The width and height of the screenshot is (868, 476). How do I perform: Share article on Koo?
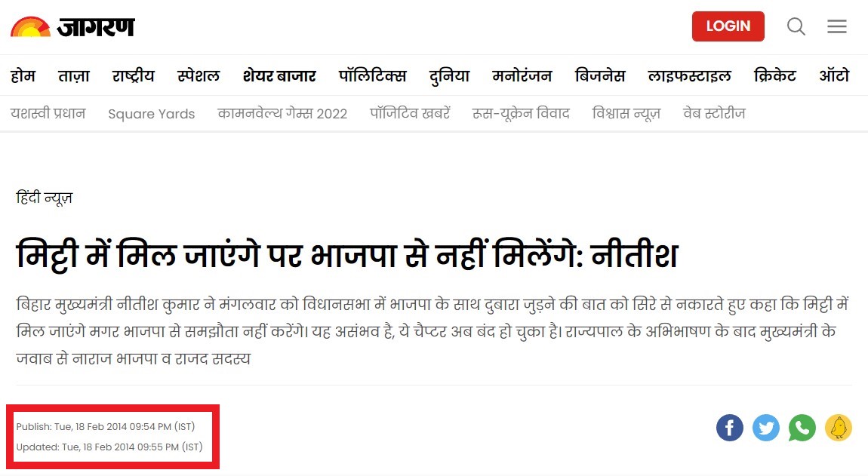[838, 427]
